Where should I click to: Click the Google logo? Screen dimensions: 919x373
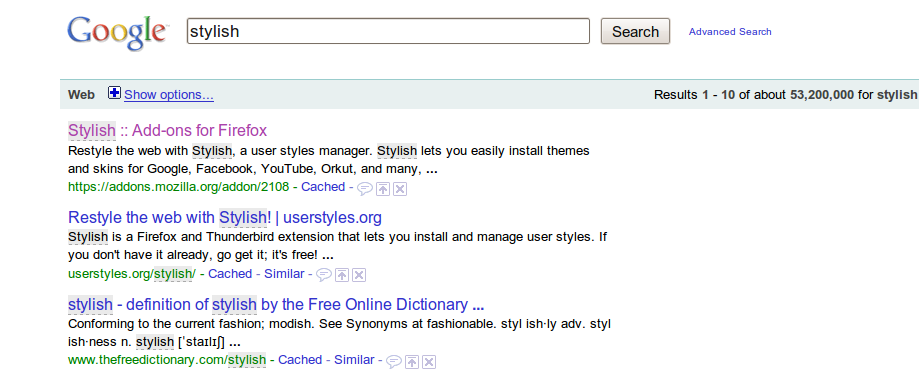point(118,33)
